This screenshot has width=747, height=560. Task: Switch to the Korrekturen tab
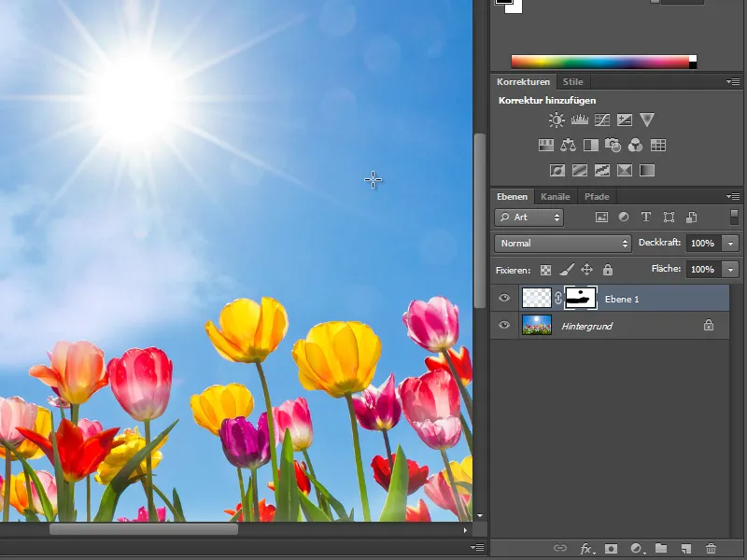(523, 81)
